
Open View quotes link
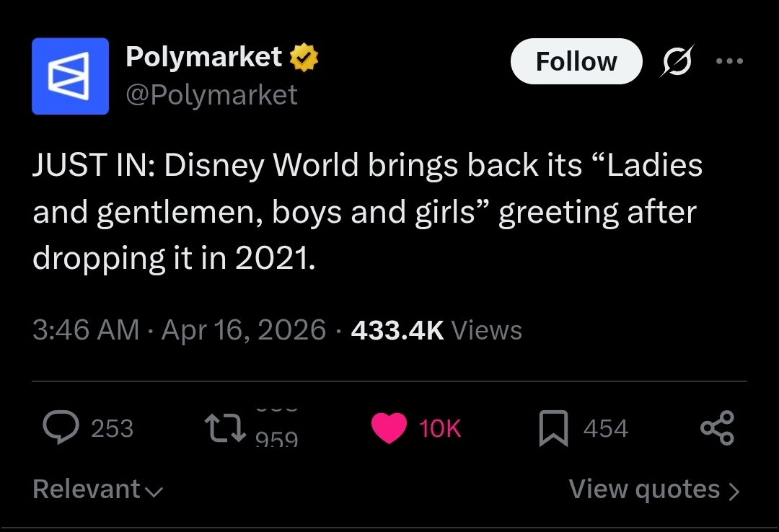[x=654, y=489]
